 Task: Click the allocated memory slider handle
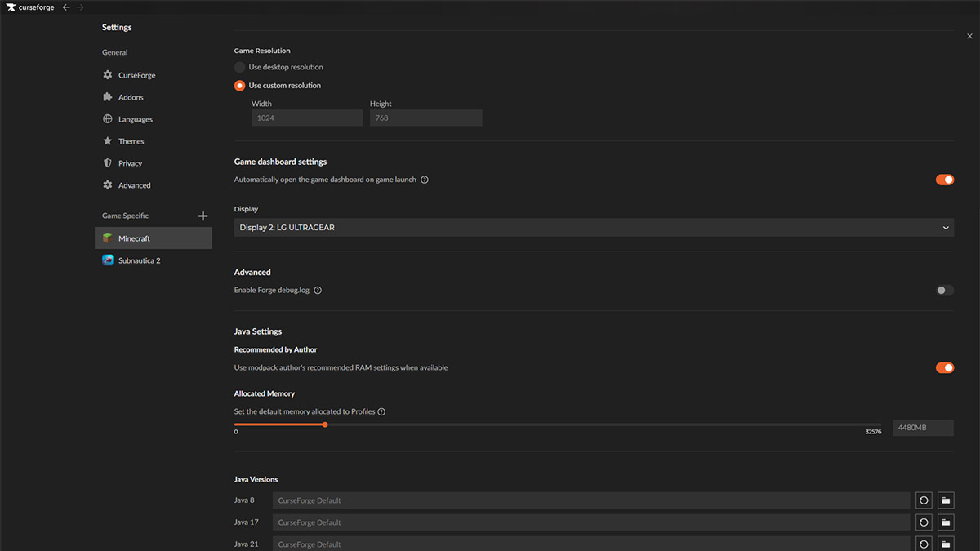[x=325, y=424]
